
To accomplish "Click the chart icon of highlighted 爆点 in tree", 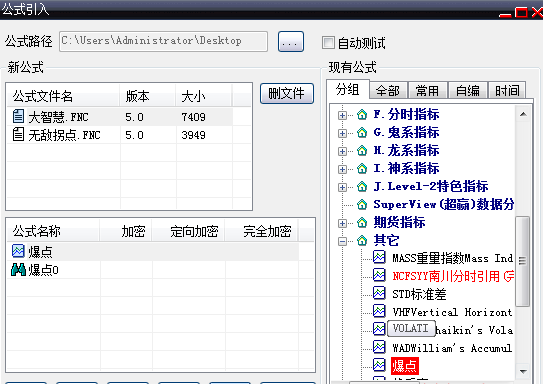I will pyautogui.click(x=379, y=365).
